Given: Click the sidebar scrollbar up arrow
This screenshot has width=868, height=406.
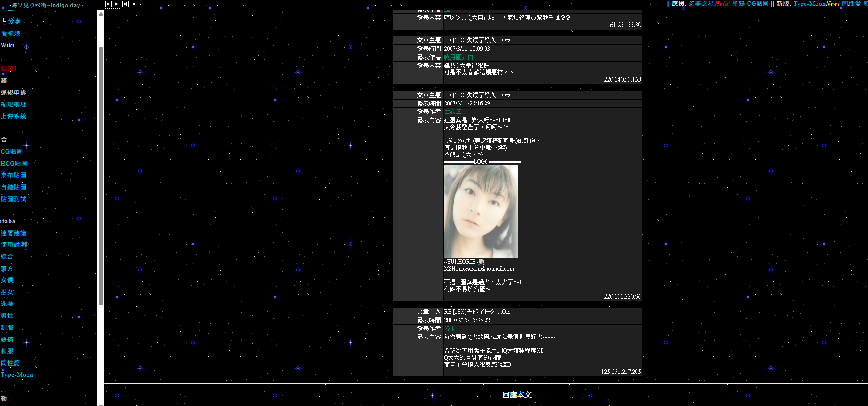Looking at the screenshot, I should click(x=101, y=14).
